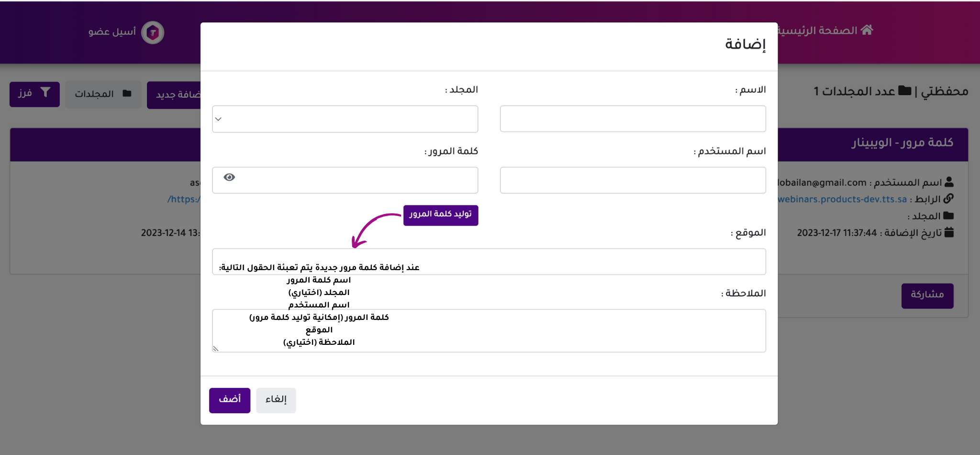
Task: Open the أسيل عضو user menu
Action: (112, 32)
